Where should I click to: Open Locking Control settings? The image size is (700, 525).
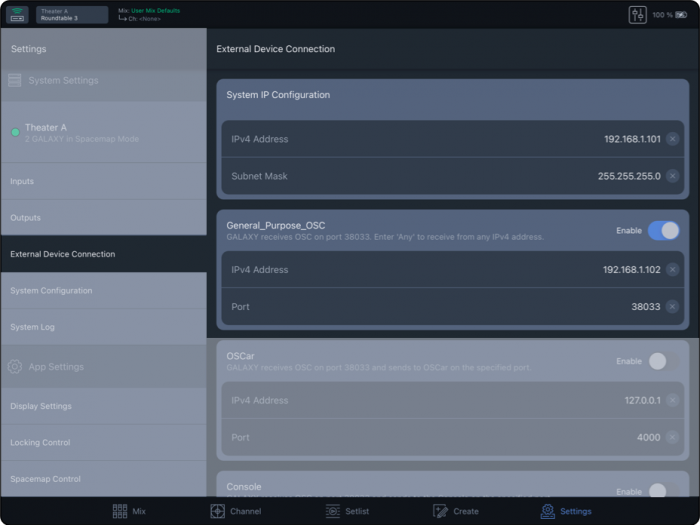click(104, 442)
